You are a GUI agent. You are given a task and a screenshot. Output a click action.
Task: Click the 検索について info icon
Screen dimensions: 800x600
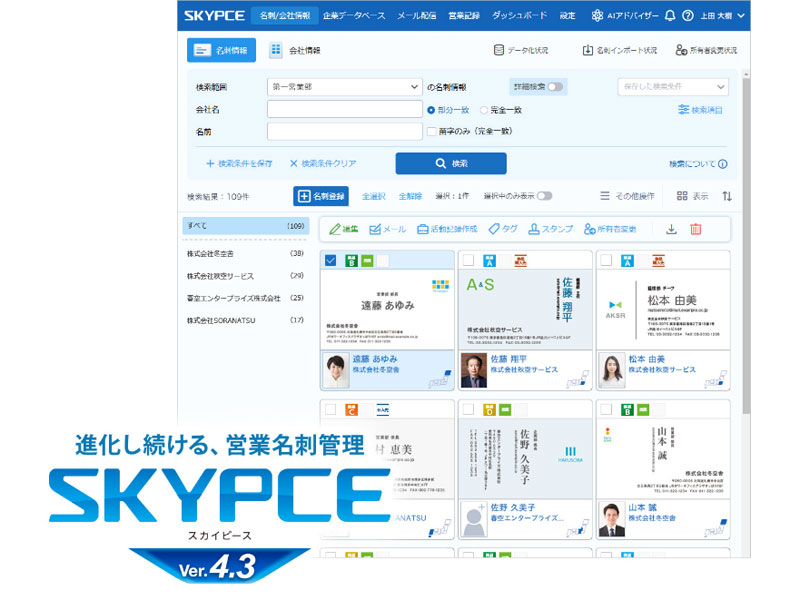tap(722, 164)
